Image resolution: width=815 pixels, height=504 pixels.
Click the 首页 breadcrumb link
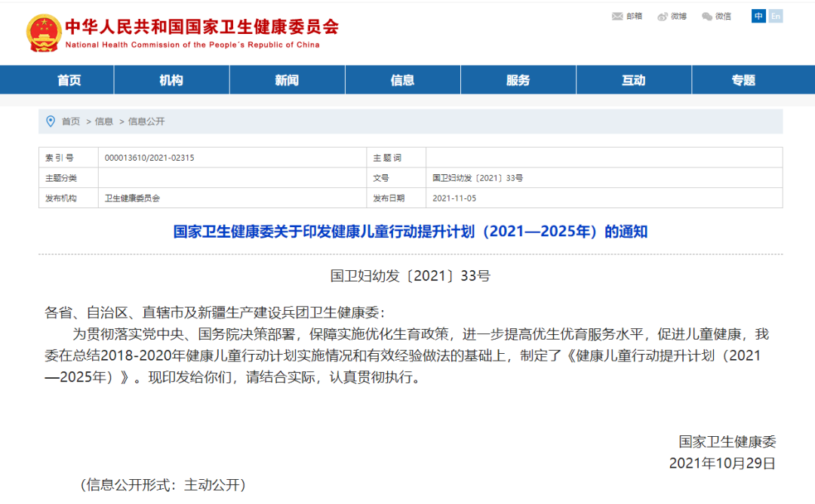coord(71,121)
